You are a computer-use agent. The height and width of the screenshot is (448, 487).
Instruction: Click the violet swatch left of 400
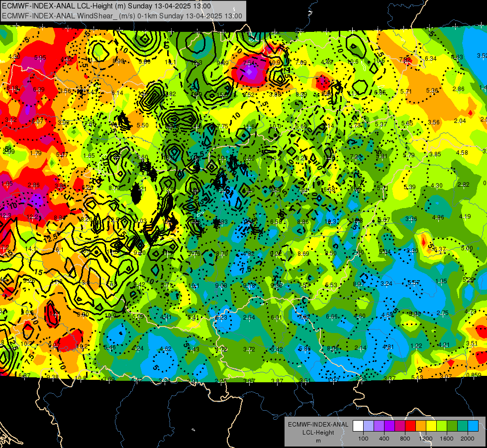point(379,426)
